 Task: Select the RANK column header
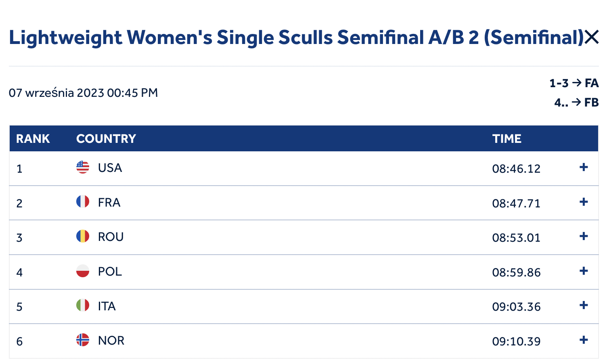coord(33,139)
